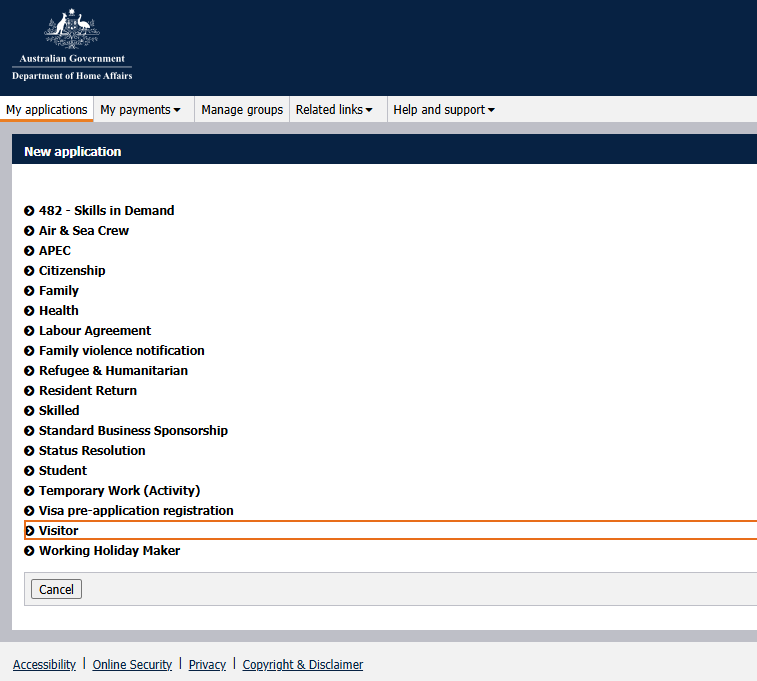Click the arrow icon next to Family
The image size is (757, 681).
pos(29,291)
